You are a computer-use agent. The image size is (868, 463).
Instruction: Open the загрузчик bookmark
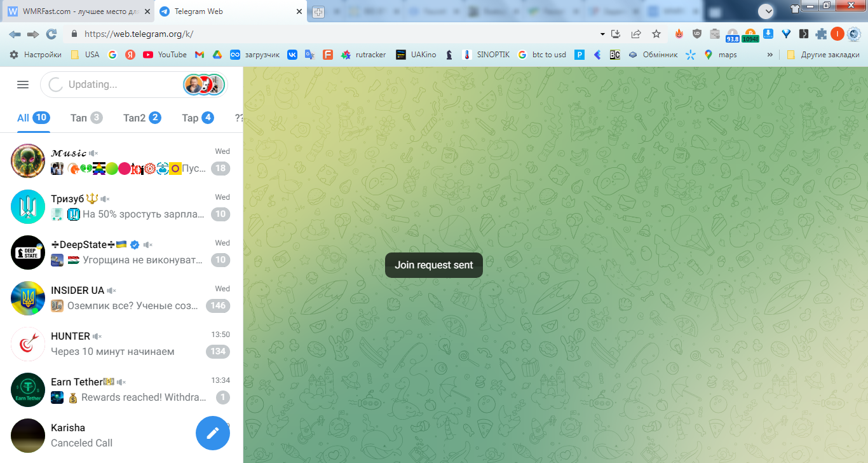click(x=255, y=55)
